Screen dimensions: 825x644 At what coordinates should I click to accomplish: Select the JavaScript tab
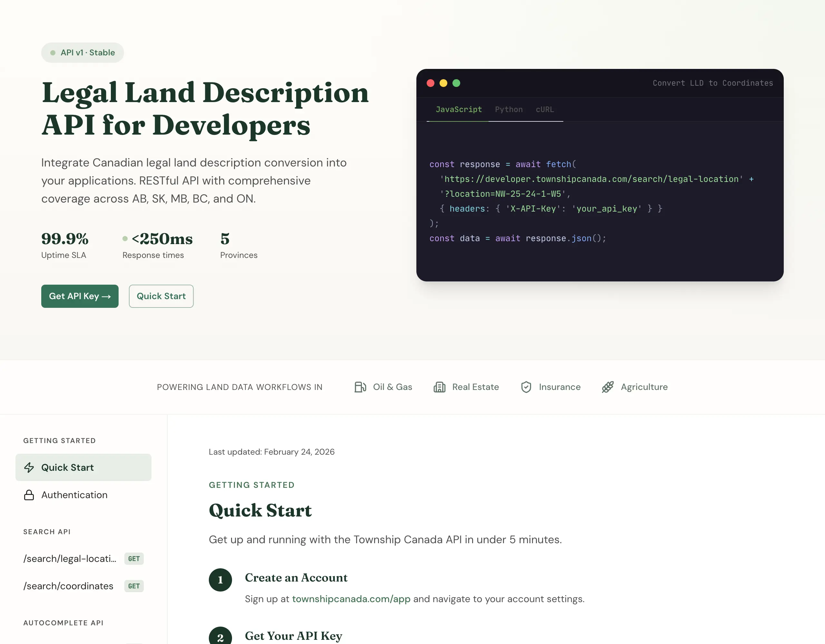[459, 109]
